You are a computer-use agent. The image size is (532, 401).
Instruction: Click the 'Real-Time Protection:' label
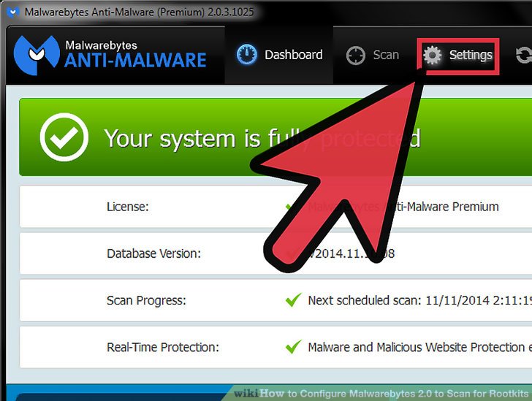point(163,347)
